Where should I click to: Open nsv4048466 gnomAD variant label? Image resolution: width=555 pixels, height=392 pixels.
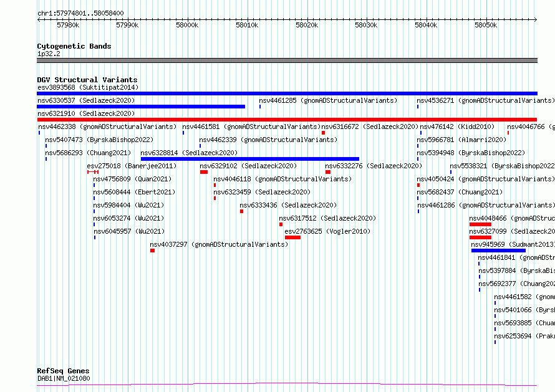[512, 218]
